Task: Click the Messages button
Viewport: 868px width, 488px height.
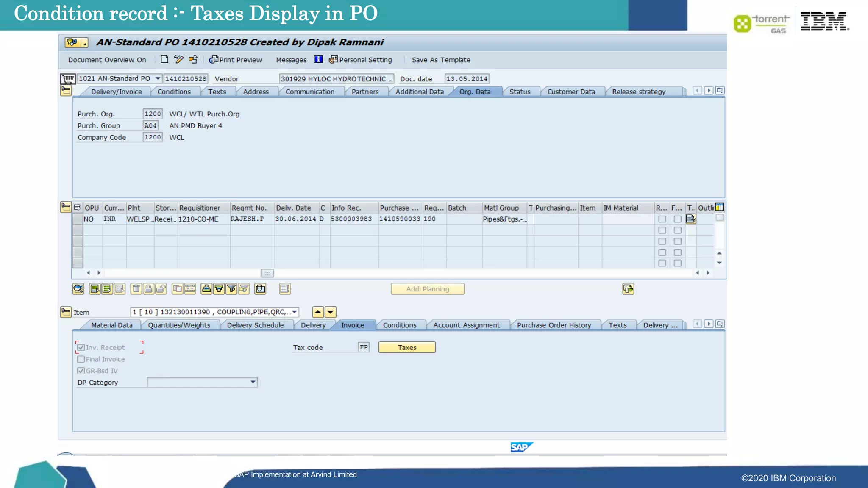Action: click(291, 60)
